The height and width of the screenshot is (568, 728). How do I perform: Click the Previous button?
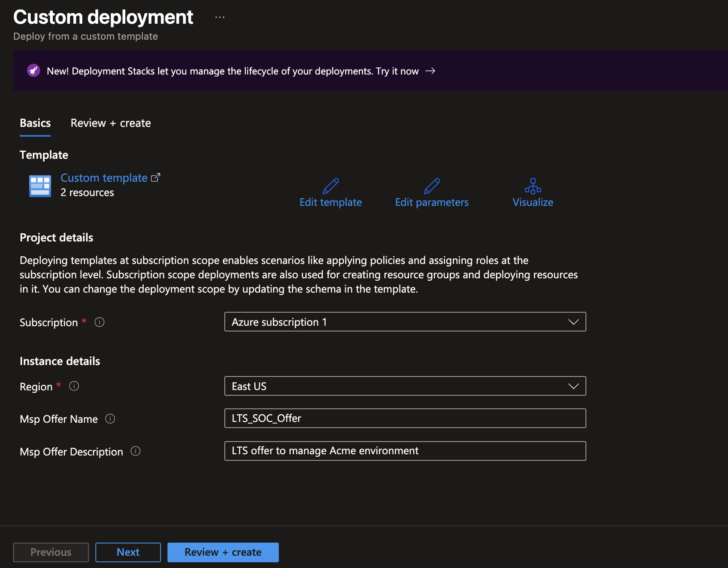(51, 552)
